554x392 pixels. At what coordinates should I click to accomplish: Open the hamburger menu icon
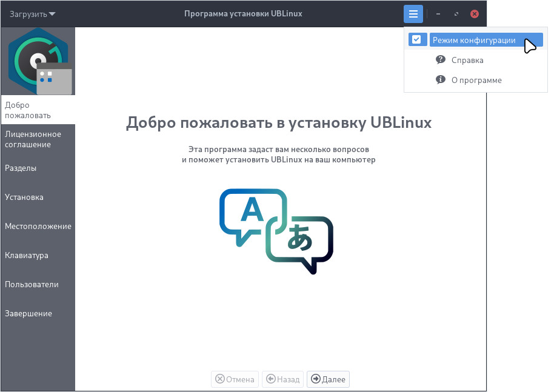413,13
